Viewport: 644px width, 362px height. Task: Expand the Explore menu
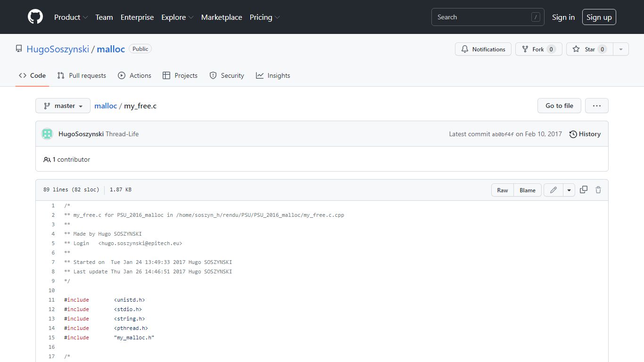click(177, 17)
